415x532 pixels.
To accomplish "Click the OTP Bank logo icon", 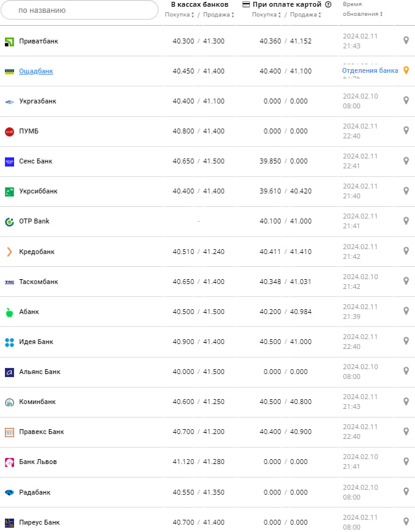I will coord(9,222).
